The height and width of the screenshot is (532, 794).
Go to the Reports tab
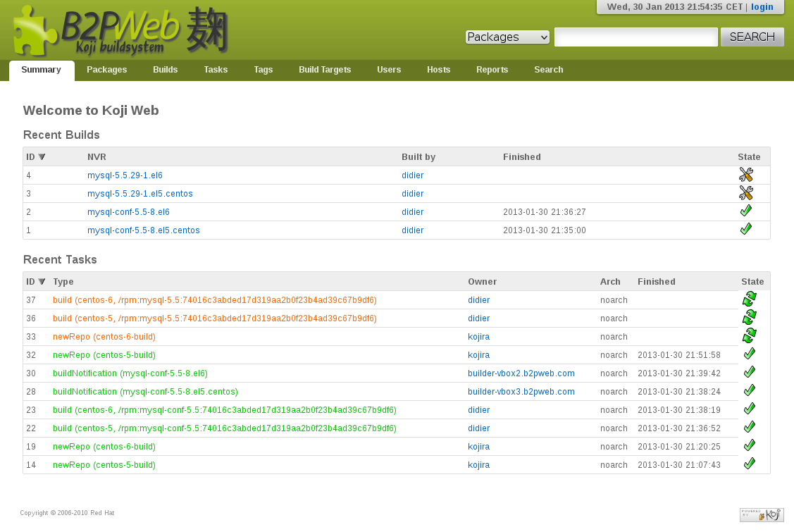[492, 70]
